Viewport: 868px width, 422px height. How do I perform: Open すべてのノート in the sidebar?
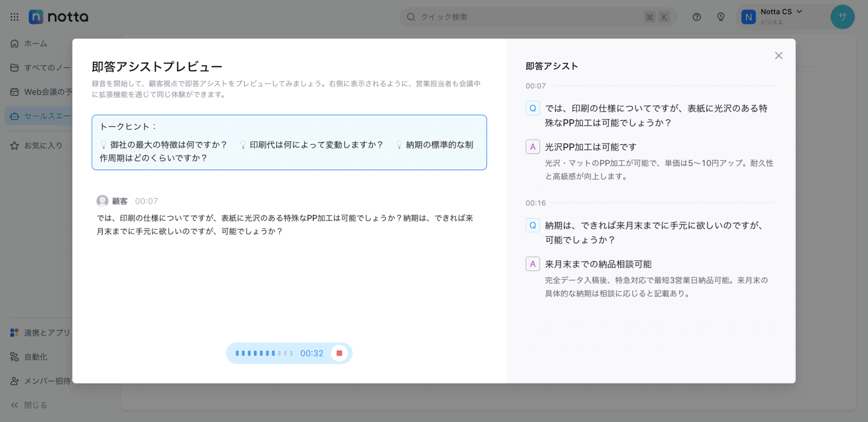coord(41,67)
